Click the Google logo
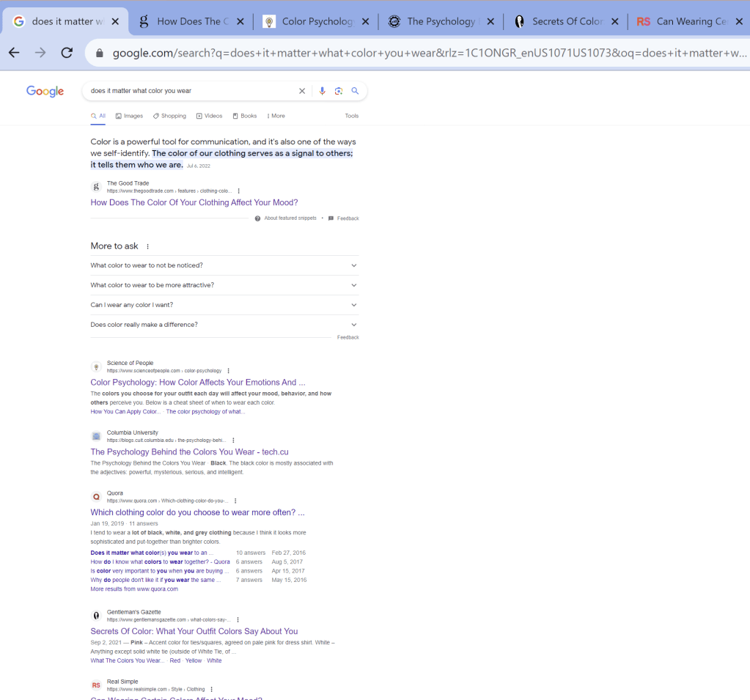The width and height of the screenshot is (750, 700). click(45, 91)
